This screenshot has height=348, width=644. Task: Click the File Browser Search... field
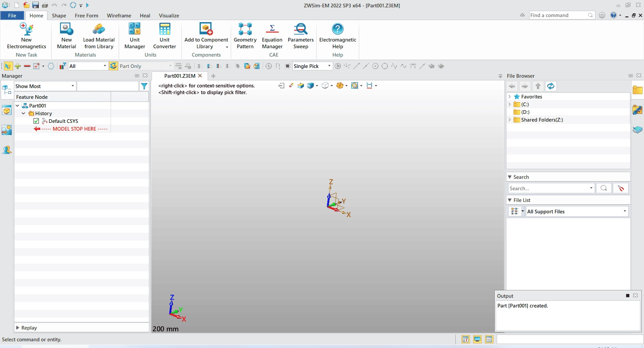coord(551,188)
